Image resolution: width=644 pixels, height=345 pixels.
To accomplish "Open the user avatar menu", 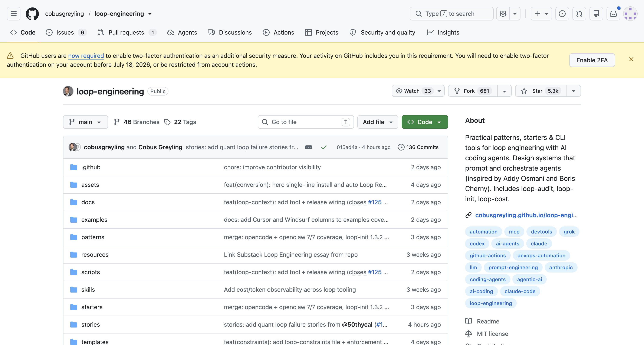I will click(x=630, y=13).
